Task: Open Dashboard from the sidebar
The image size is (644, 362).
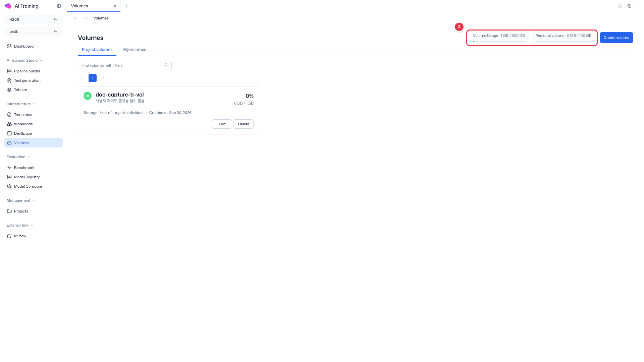Action: (x=33, y=46)
